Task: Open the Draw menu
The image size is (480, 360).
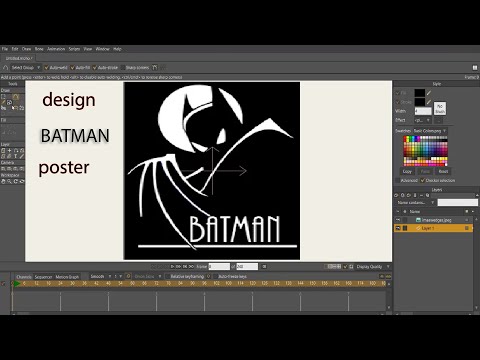Action: [26, 49]
